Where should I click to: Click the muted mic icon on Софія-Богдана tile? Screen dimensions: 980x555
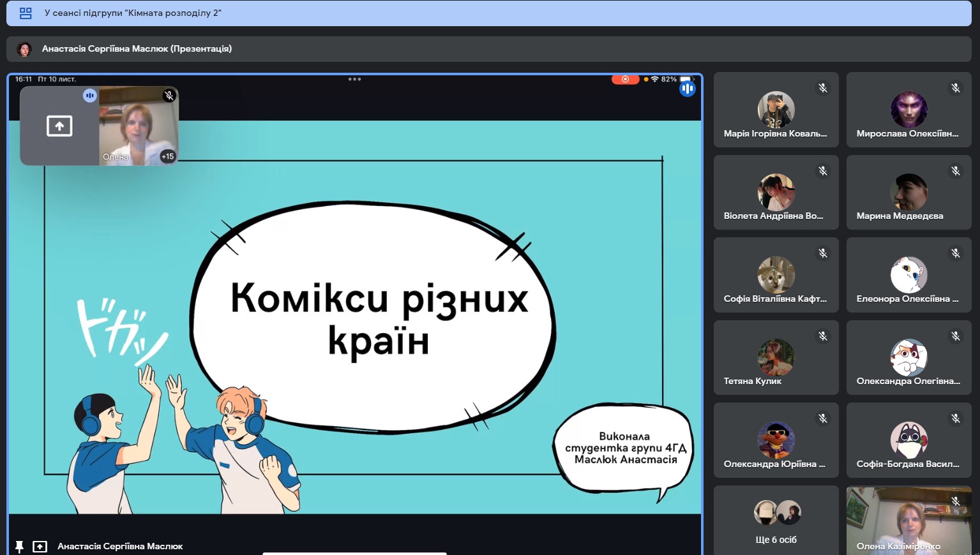coord(956,418)
